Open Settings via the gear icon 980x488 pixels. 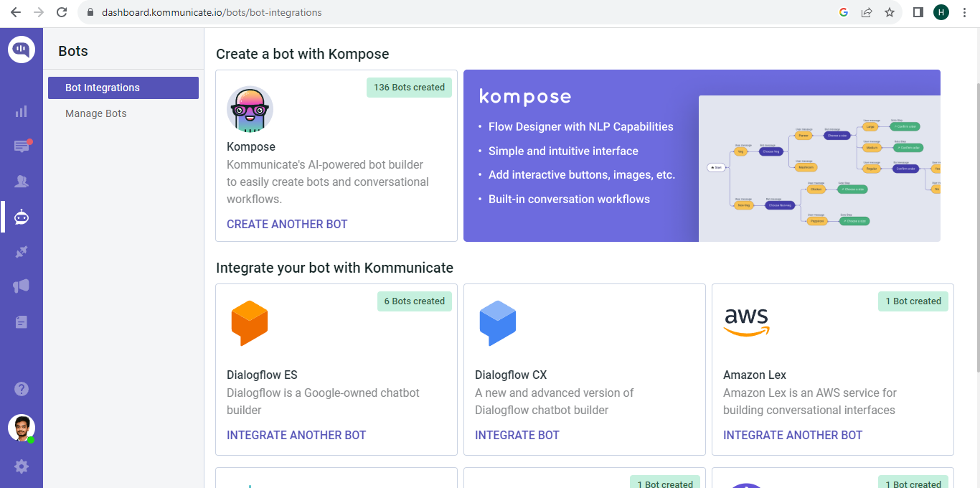coord(22,466)
